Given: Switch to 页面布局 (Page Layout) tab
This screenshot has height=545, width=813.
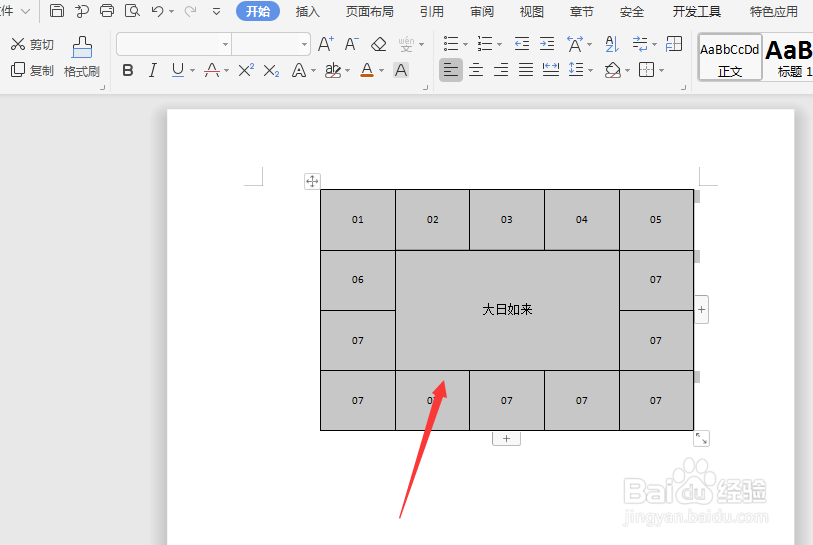Looking at the screenshot, I should point(370,11).
